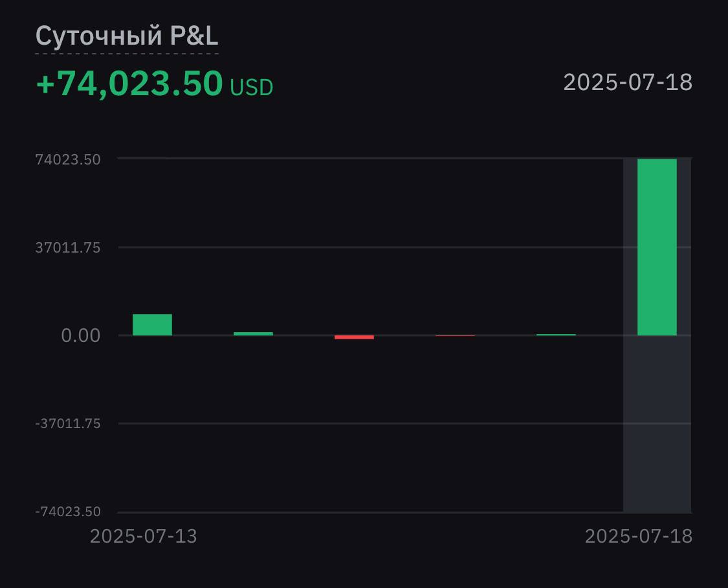The height and width of the screenshot is (588, 728).
Task: Select the tall green 2025-07-18 bar
Action: coord(657,247)
